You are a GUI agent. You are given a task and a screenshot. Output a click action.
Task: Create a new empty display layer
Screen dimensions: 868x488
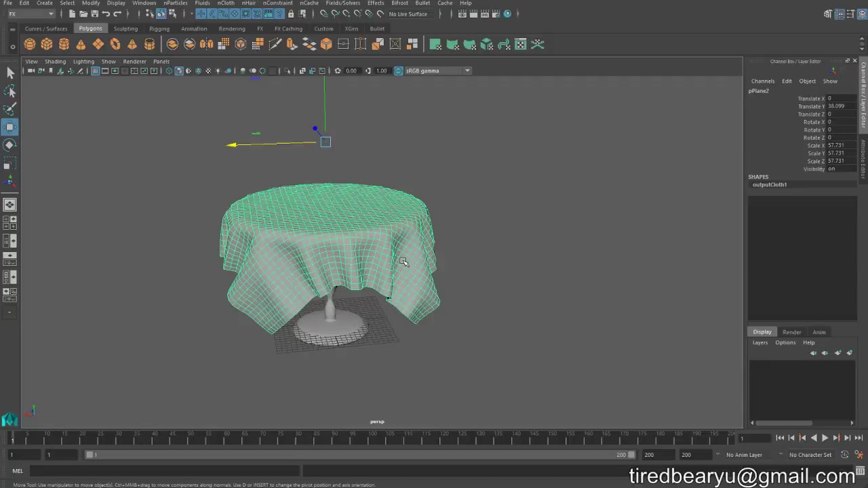click(837, 352)
